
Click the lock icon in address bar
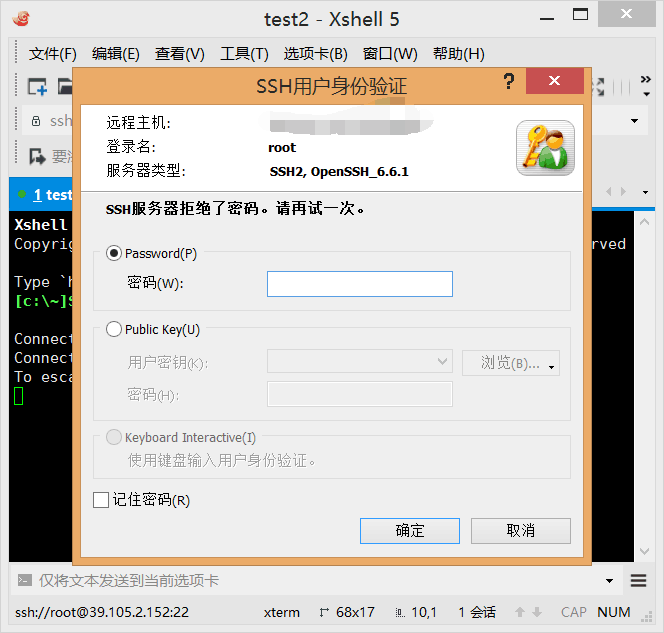(36, 121)
